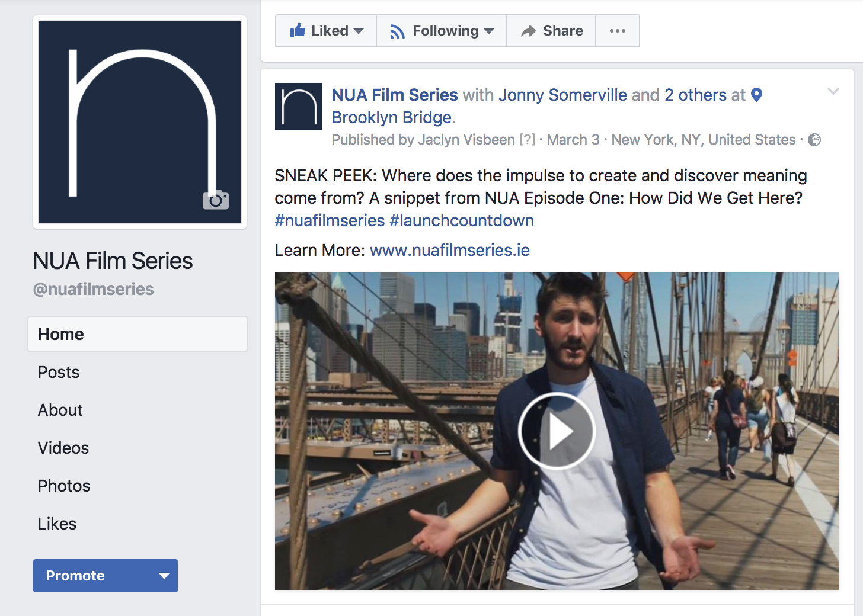Click the globe privacy icon on the post
The image size is (863, 616).
(x=814, y=140)
